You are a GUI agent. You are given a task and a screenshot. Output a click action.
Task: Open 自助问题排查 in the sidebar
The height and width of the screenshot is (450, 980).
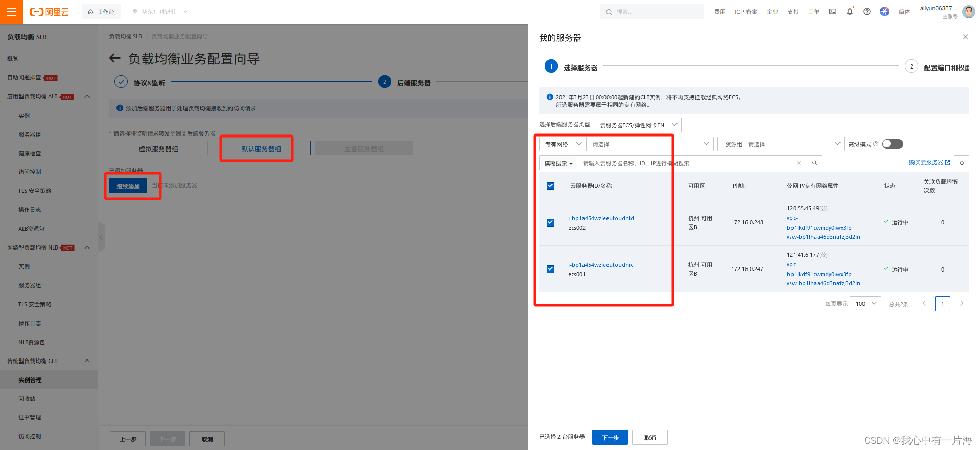coord(24,77)
